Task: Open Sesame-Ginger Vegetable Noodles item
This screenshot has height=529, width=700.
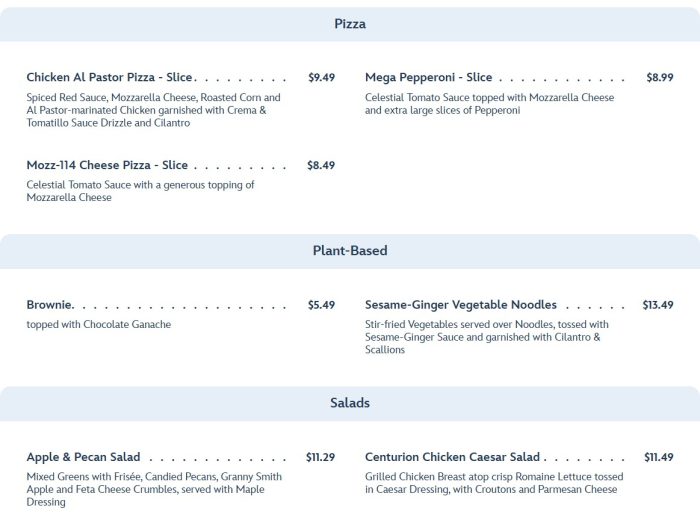Action: [461, 305]
